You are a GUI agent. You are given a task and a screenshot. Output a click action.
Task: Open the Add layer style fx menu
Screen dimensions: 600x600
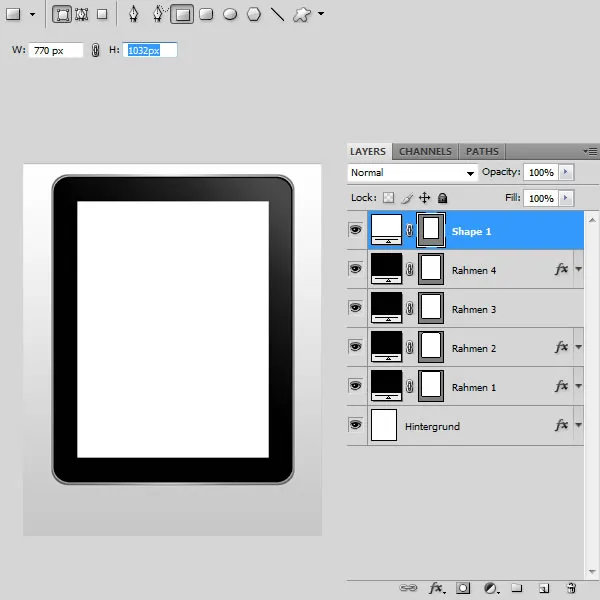tap(437, 588)
